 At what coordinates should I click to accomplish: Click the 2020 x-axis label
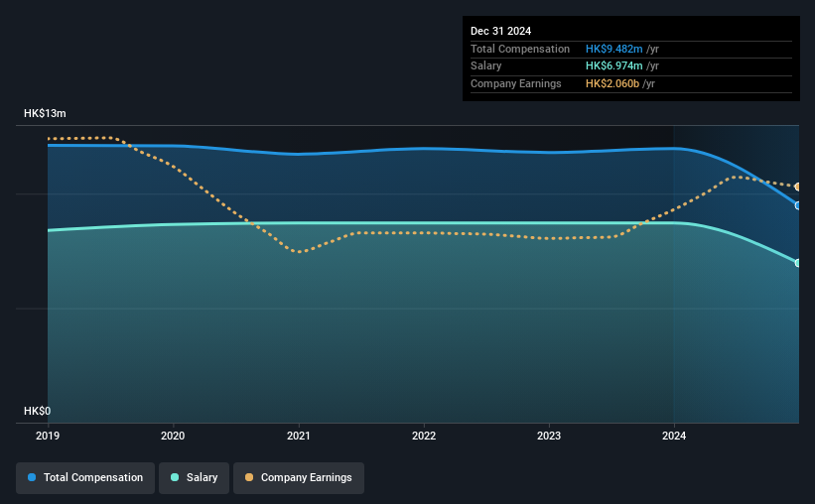coord(173,436)
